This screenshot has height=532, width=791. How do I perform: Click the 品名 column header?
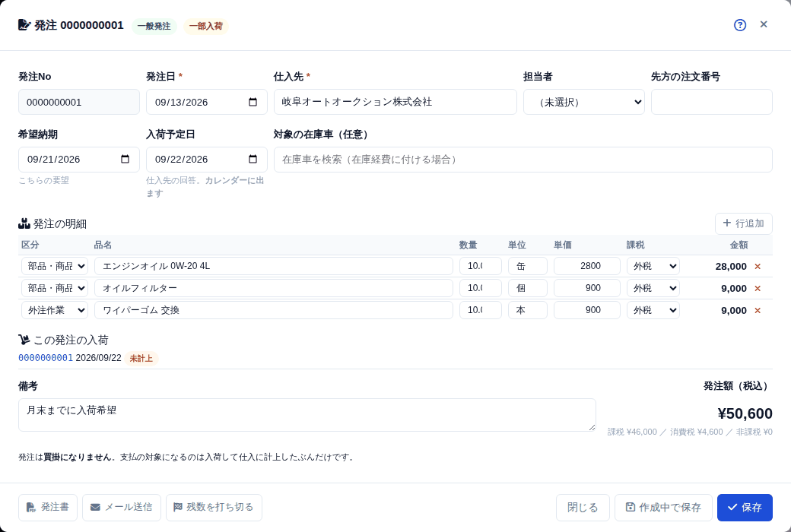[103, 245]
